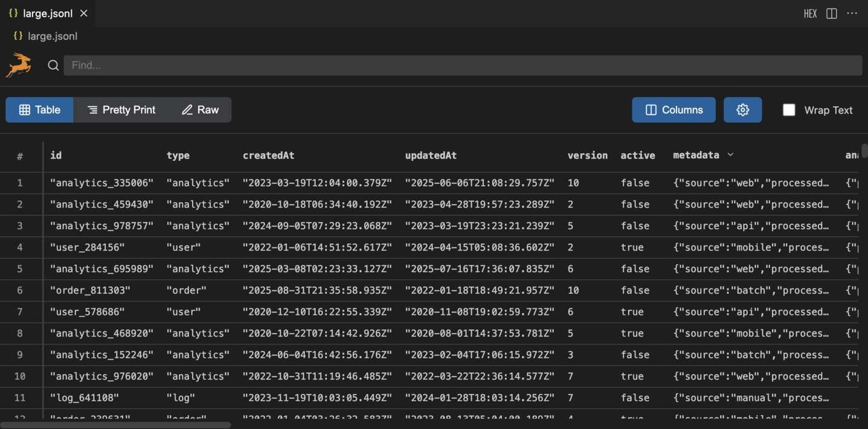Click createdAt "2025-08-31T21:35:58.935Z"
This screenshot has height=429, width=868.
tap(317, 290)
